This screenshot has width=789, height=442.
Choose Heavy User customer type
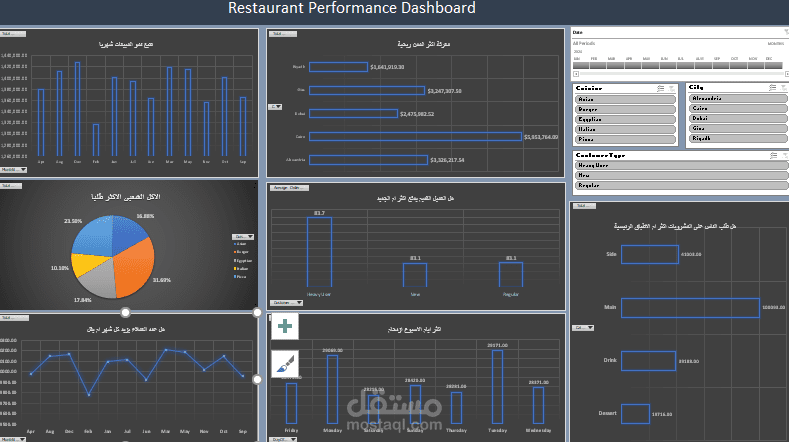point(681,165)
